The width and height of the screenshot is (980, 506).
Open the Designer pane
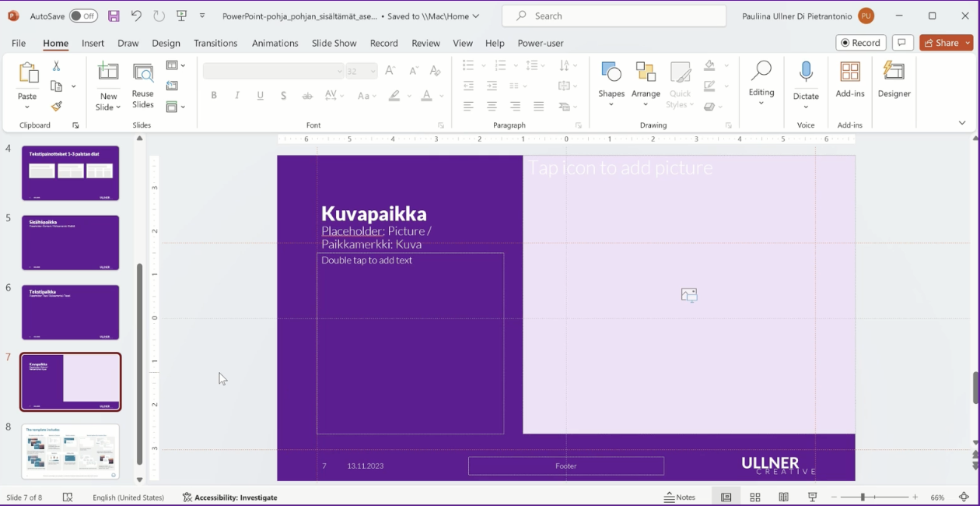[x=894, y=81]
